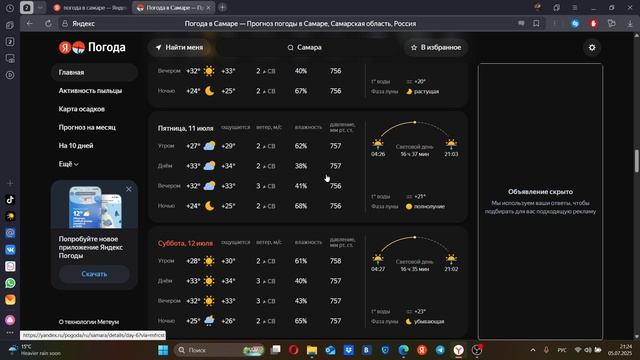Open Telegram from taskbar
The width and height of the screenshot is (640, 360).
(440, 350)
